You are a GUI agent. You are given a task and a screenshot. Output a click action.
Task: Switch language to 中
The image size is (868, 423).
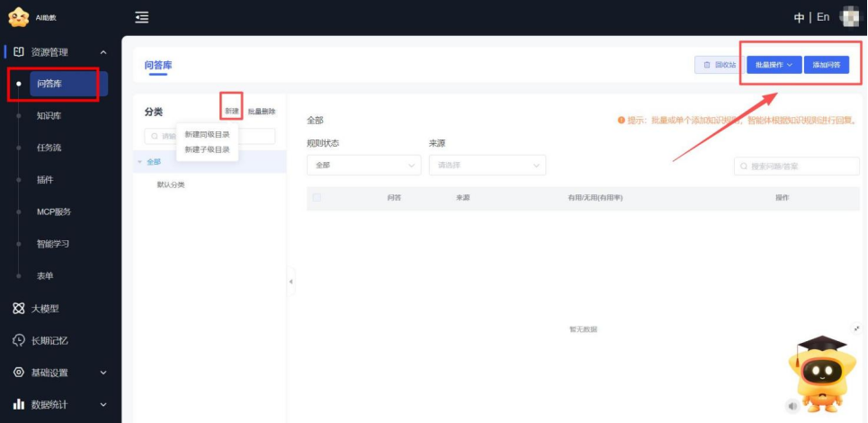click(799, 18)
